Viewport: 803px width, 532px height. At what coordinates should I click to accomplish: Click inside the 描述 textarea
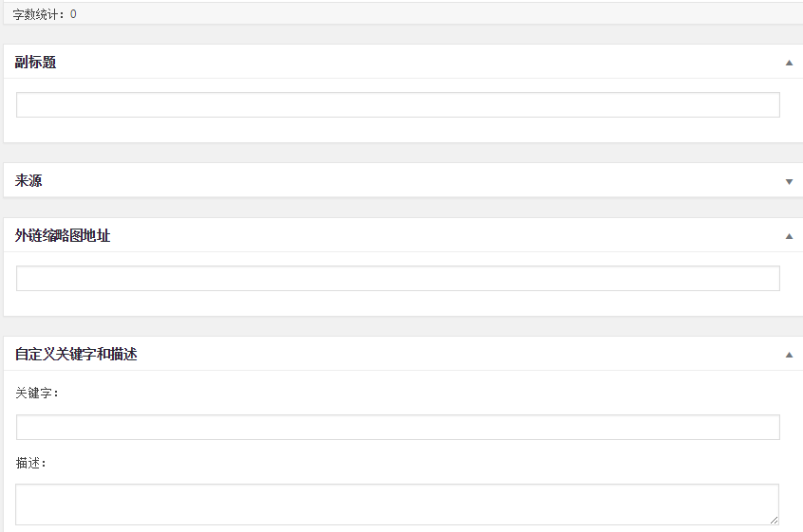click(397, 504)
